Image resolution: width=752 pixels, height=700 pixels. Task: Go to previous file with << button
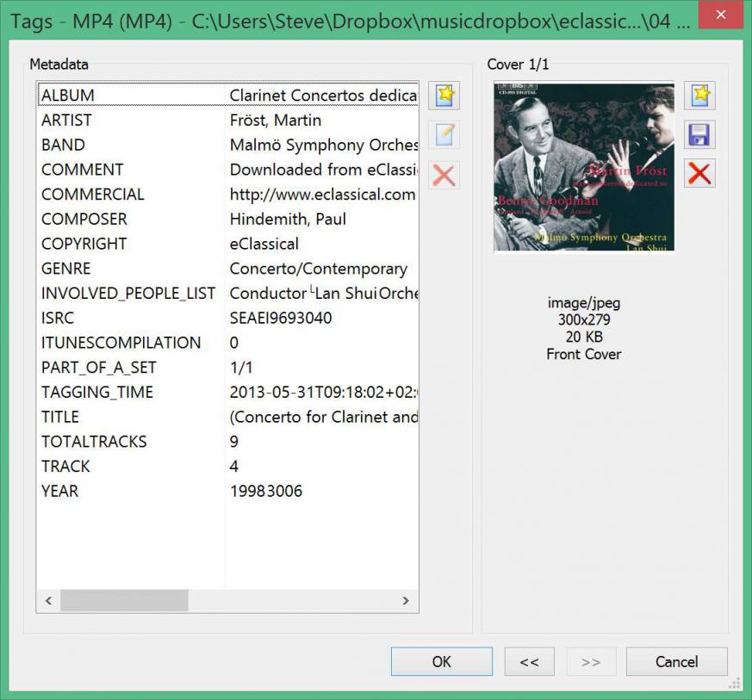coord(529,661)
